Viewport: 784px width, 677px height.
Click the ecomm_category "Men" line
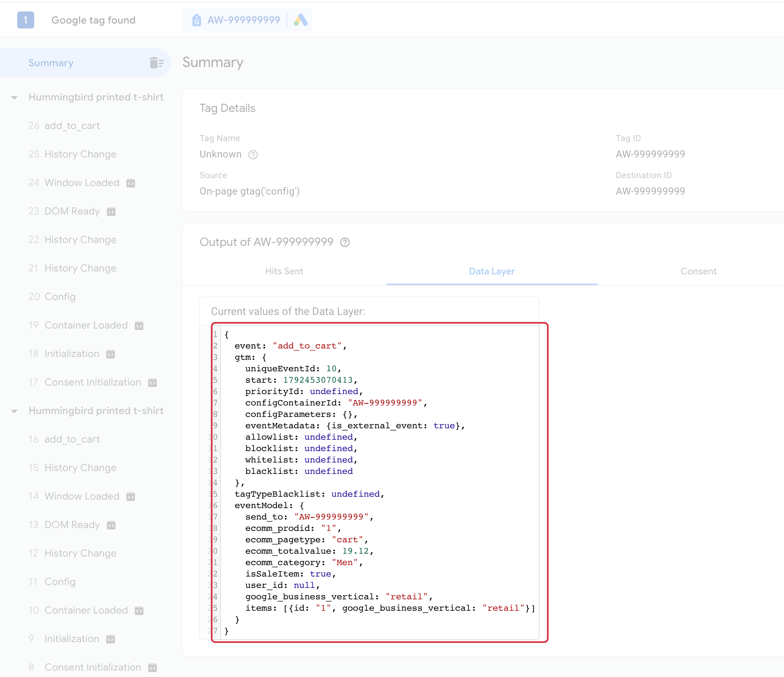304,562
